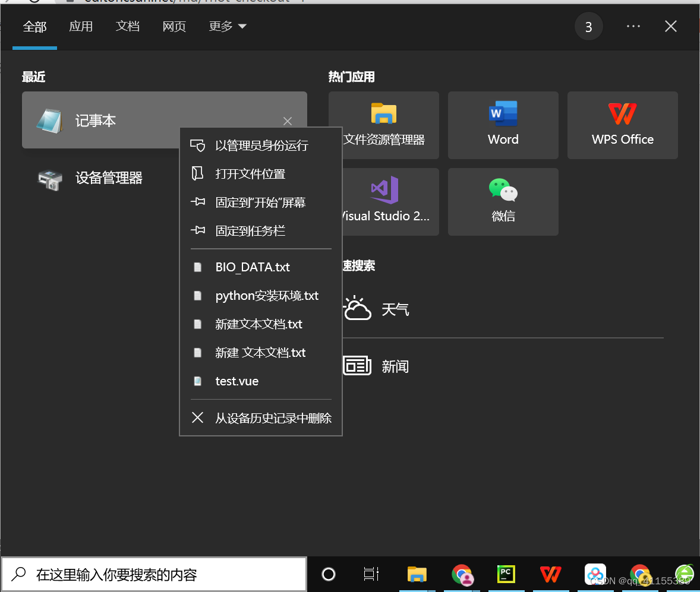Viewport: 700px width, 592px height.
Task: Open File Explorer from taskbar
Action: (417, 574)
